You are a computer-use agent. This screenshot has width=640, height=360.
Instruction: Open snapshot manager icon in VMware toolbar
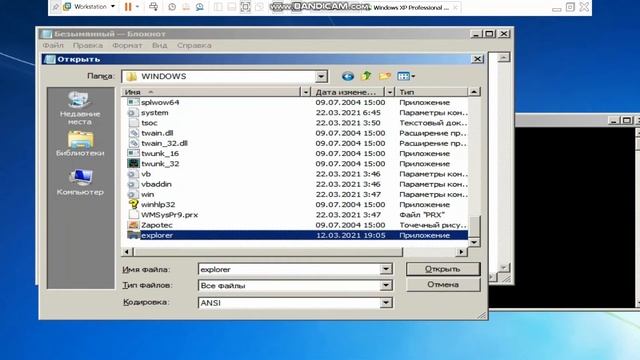pyautogui.click(x=200, y=7)
